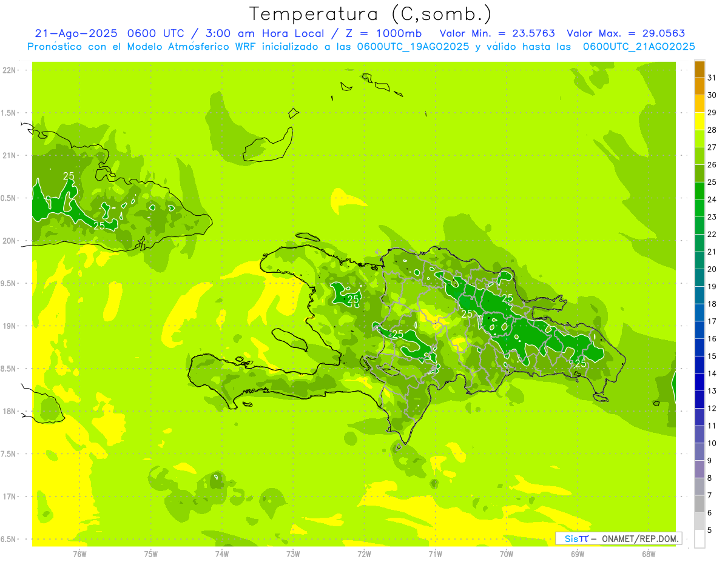Click the 76W longitude label

(x=79, y=554)
